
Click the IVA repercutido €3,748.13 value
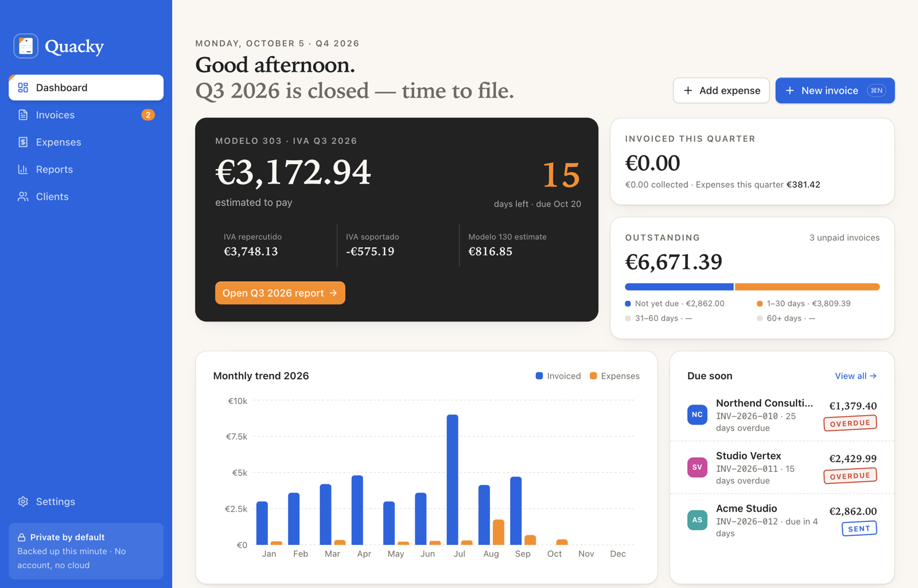click(x=251, y=251)
